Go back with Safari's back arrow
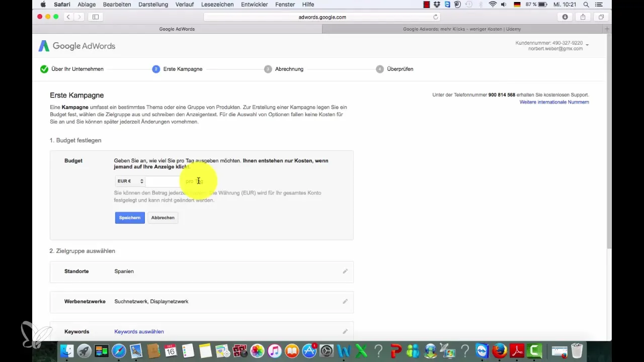Viewport: 644px width, 362px height. pyautogui.click(x=67, y=17)
